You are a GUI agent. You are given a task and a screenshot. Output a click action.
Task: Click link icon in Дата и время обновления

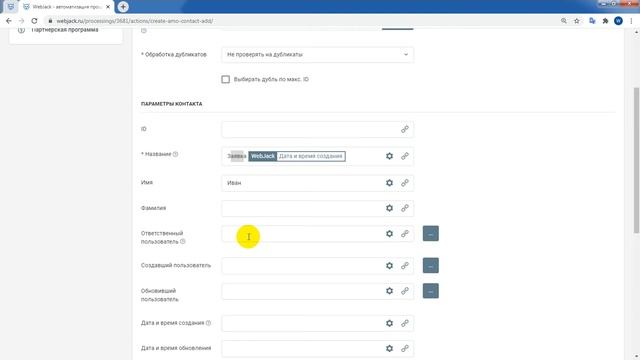[x=404, y=349]
